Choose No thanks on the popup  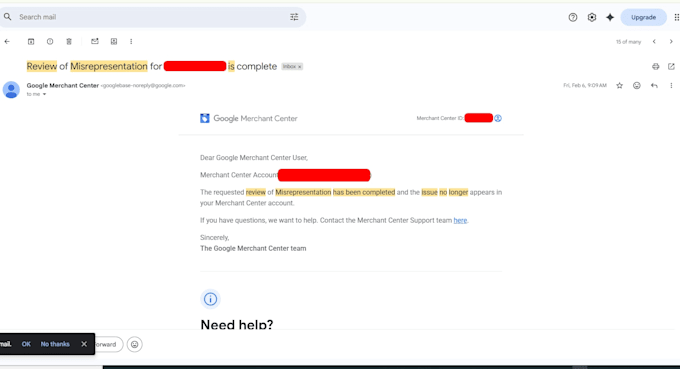[x=55, y=344]
